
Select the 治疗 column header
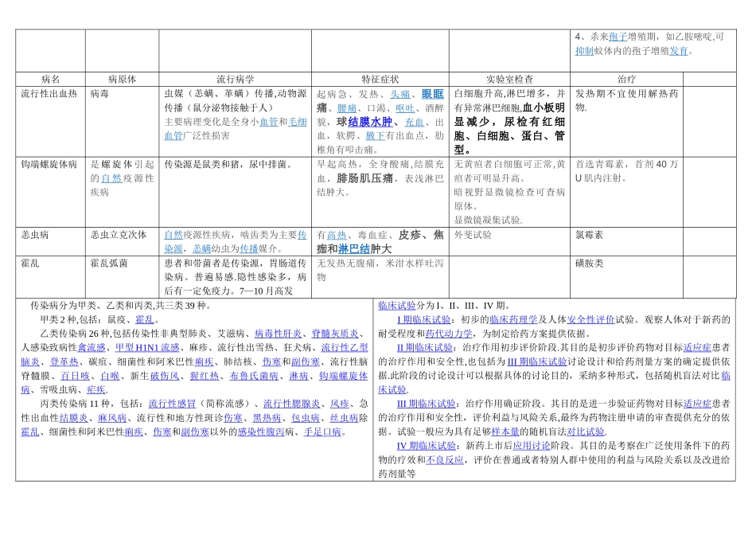pyautogui.click(x=627, y=79)
